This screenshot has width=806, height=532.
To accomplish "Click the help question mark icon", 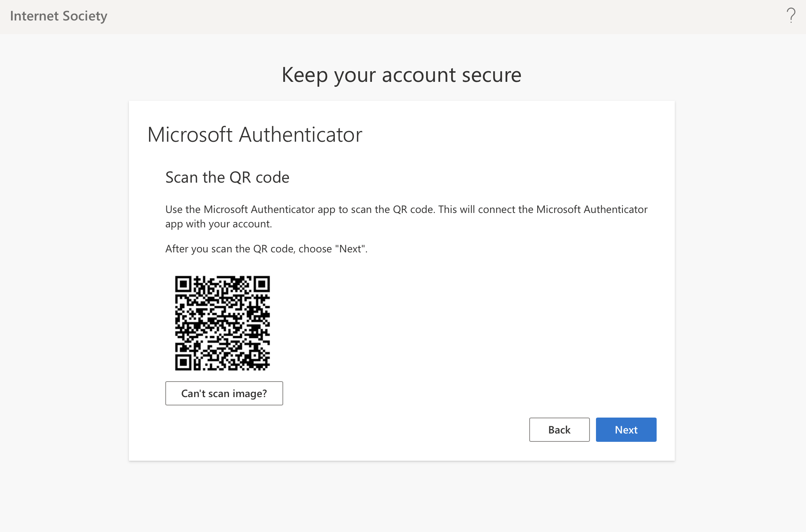I will pyautogui.click(x=791, y=16).
